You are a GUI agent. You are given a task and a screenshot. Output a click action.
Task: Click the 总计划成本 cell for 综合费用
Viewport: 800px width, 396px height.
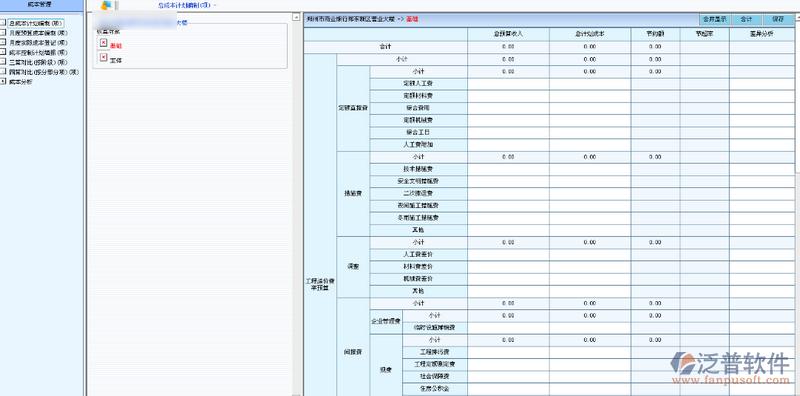[x=590, y=108]
